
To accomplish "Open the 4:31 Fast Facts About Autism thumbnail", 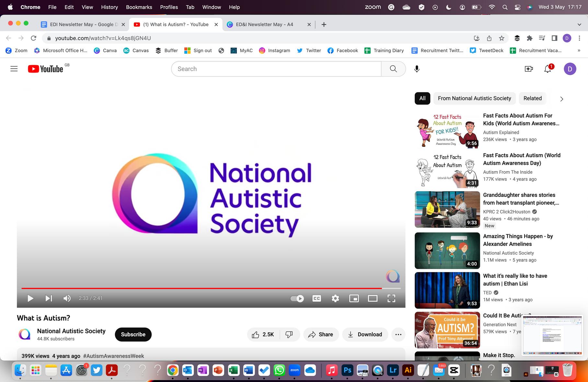I will pyautogui.click(x=447, y=170).
